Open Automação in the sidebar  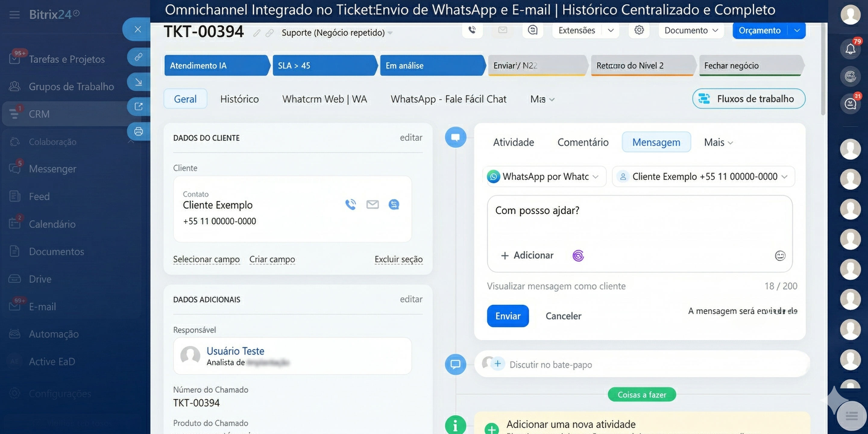54,334
